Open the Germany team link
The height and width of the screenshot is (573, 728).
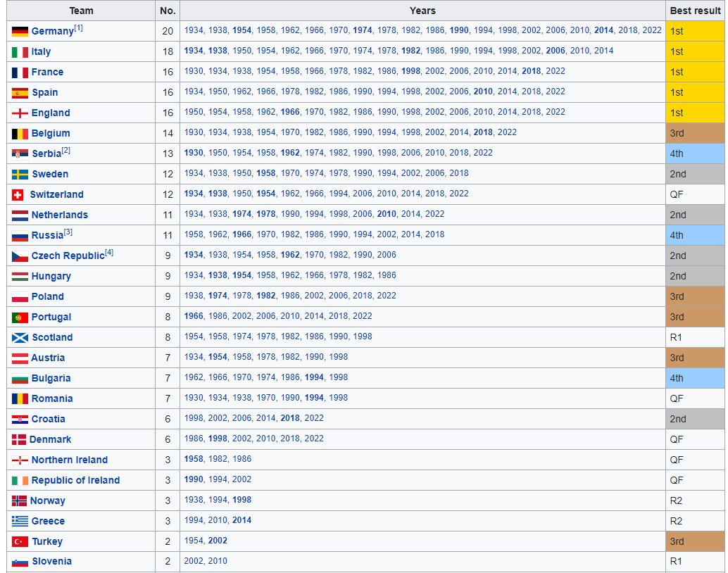click(53, 31)
